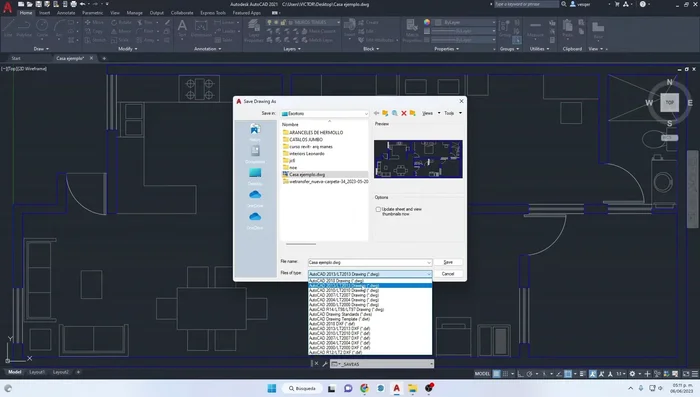Open status bar customization menu icon
The height and width of the screenshot is (397, 700).
point(695,374)
